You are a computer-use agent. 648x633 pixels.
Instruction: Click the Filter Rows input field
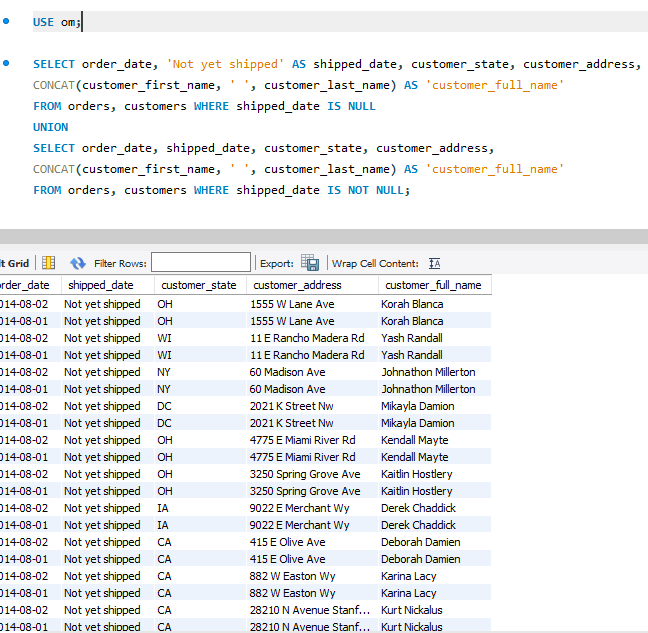click(x=200, y=263)
